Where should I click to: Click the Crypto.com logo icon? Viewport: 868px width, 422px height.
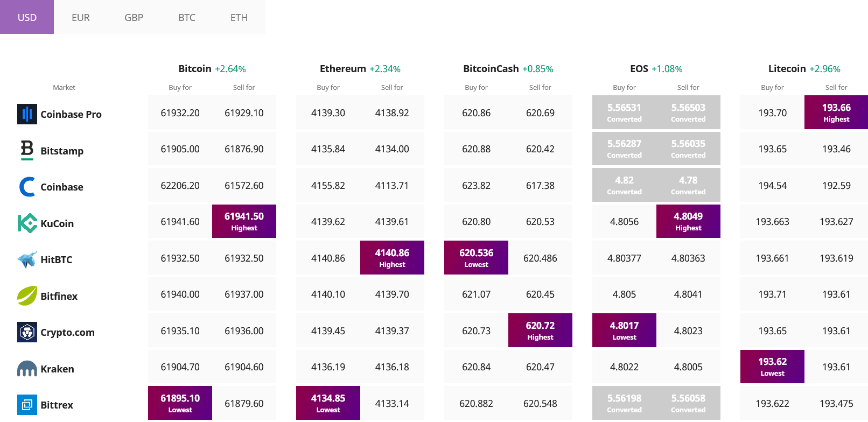click(27, 332)
